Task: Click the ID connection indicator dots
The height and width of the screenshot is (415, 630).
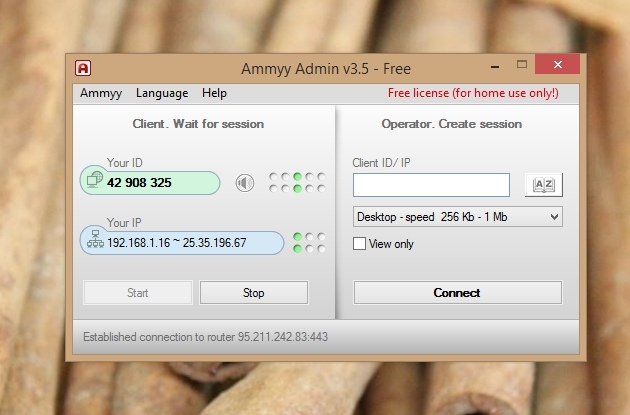Action: (x=297, y=182)
